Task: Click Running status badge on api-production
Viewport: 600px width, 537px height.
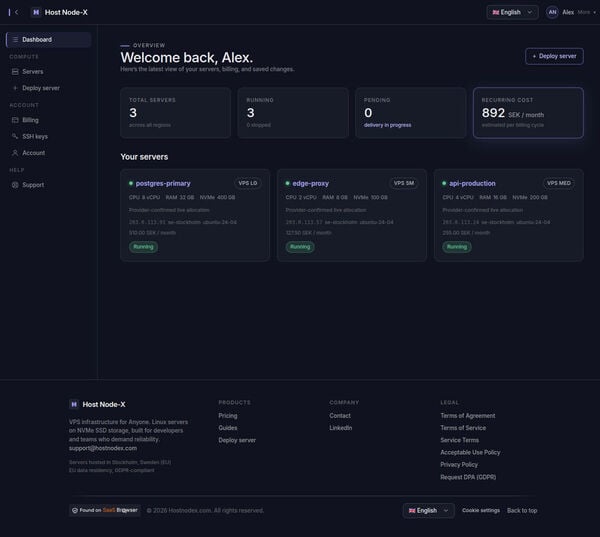Action: 457,247
